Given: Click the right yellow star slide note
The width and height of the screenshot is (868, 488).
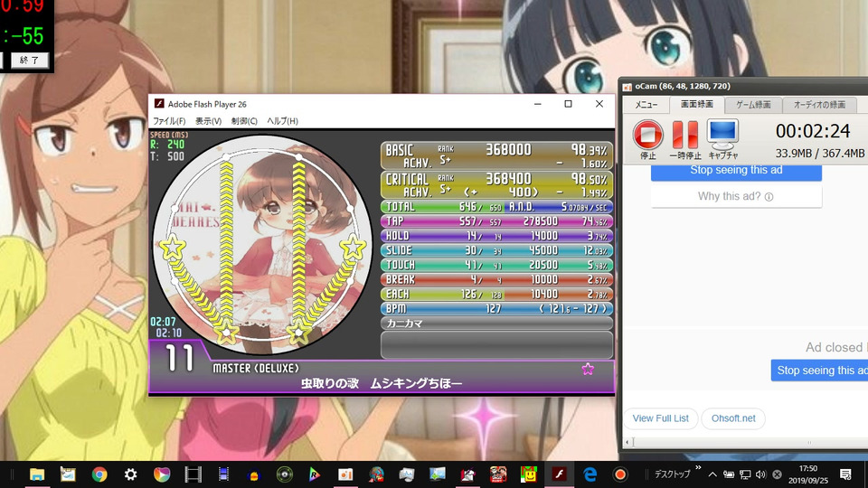Looking at the screenshot, I should [x=353, y=247].
